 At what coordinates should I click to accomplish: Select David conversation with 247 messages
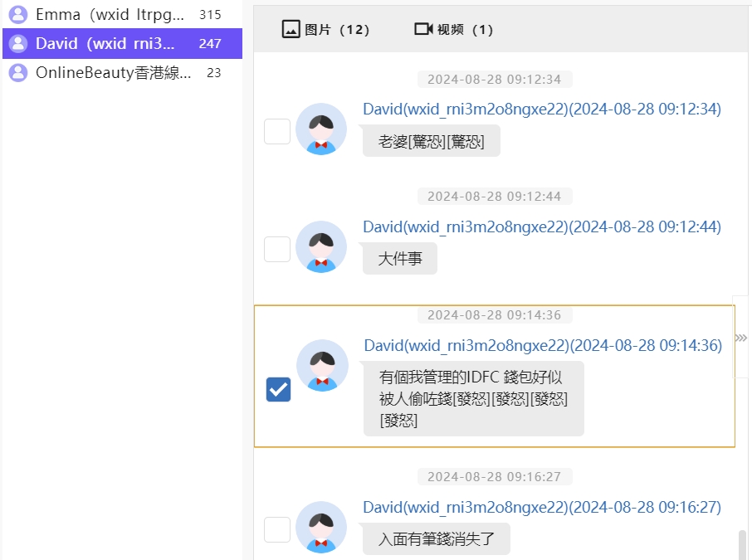coord(122,44)
